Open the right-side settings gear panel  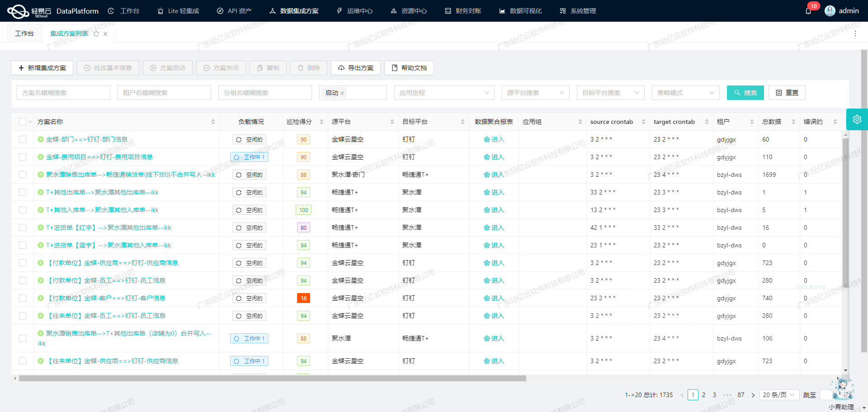(857, 119)
